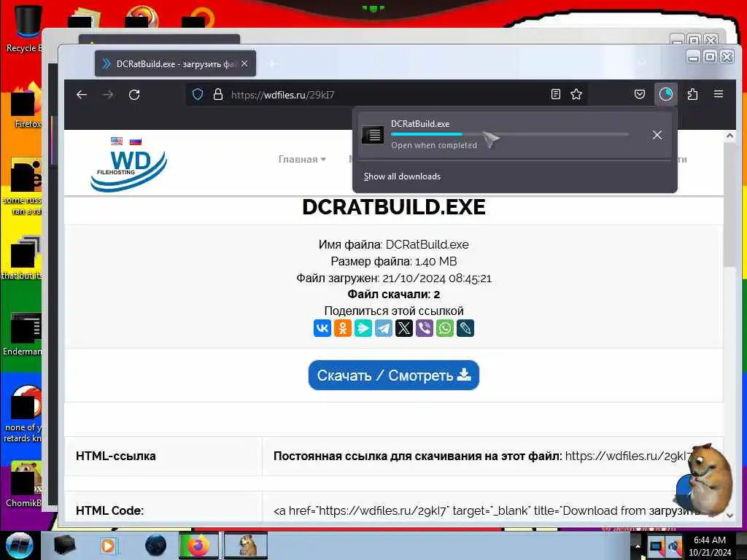The image size is (747, 560).
Task: Expand the Главная menu dropdown
Action: click(x=302, y=159)
